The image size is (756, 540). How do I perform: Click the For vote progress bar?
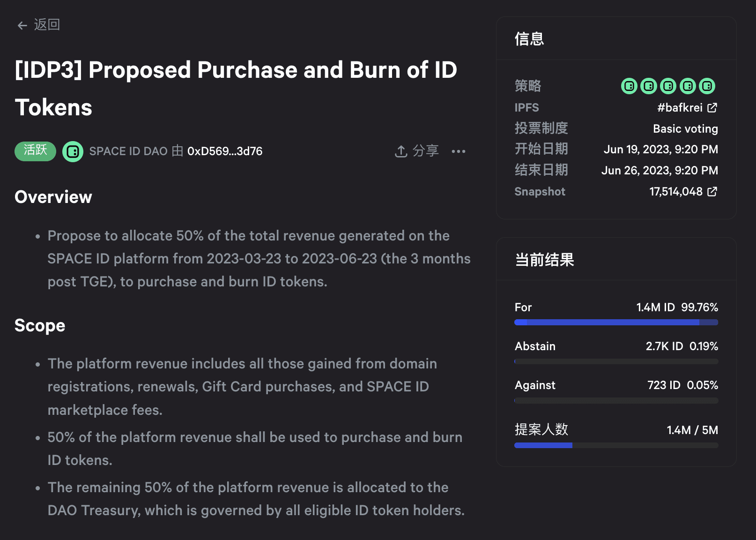[616, 322]
